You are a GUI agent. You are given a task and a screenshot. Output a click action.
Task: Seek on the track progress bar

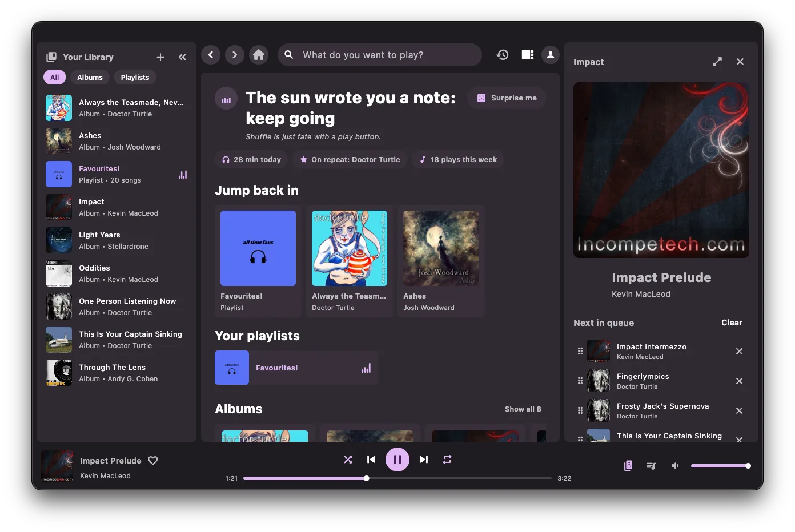(397, 478)
